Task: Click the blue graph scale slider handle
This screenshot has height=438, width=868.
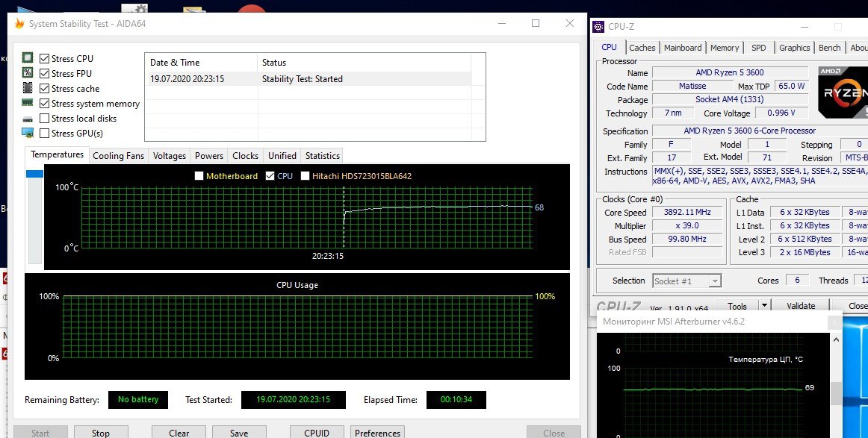Action: tap(34, 174)
